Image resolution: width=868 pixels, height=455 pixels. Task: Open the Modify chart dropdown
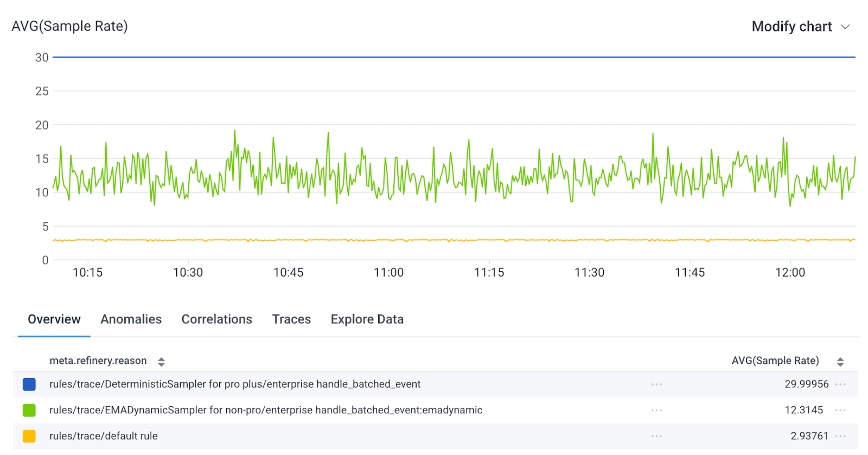tap(792, 27)
